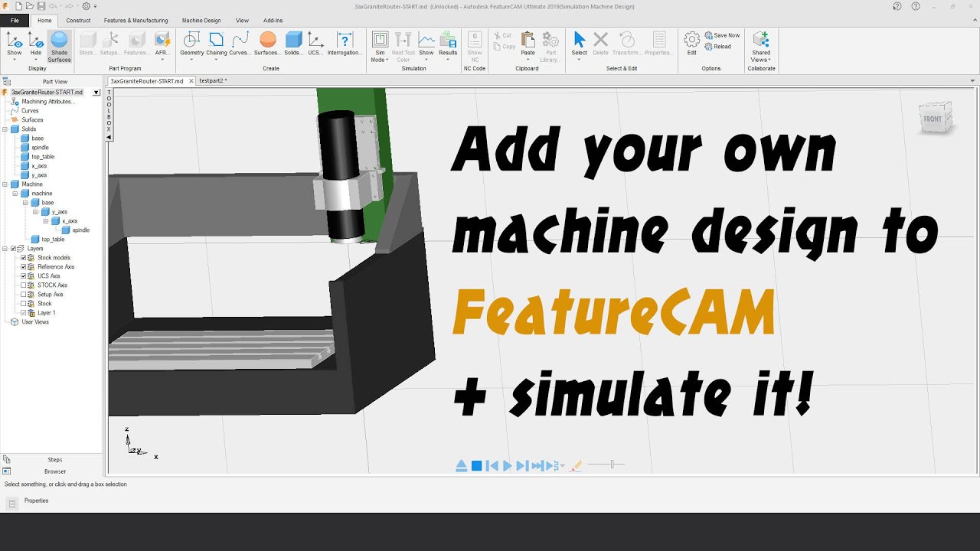Open the Part View file dropdown arrow

tap(96, 92)
